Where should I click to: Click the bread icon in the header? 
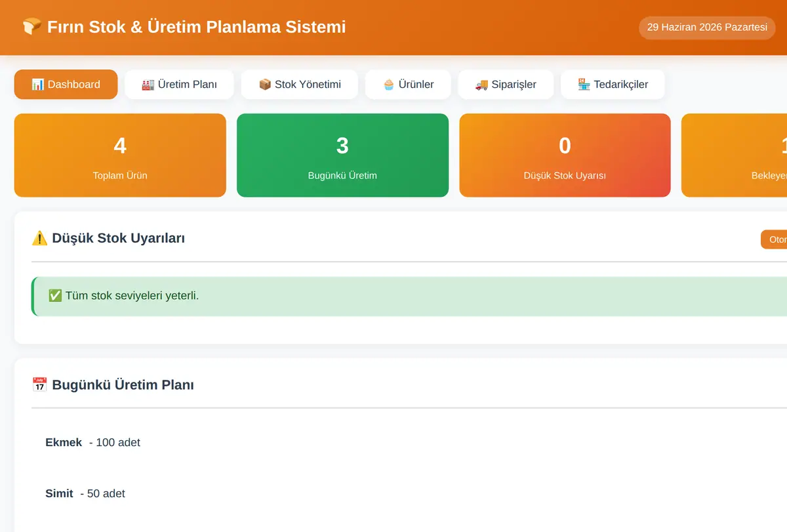31,27
